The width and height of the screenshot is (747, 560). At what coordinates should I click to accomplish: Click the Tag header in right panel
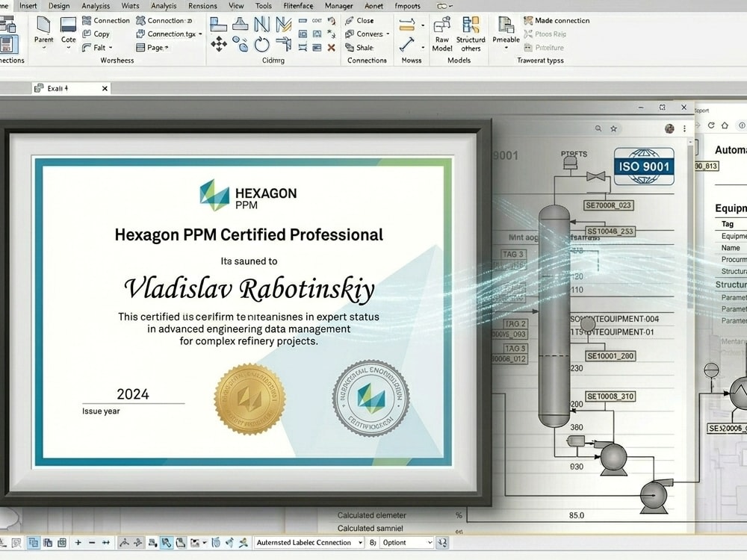coord(728,224)
